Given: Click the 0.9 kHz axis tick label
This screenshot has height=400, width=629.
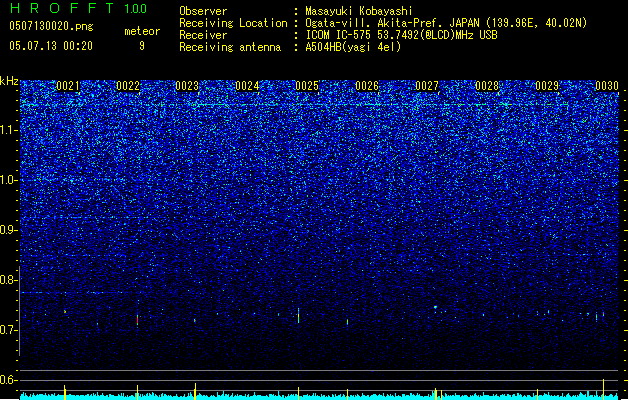Looking at the screenshot, I should [x=8, y=230].
